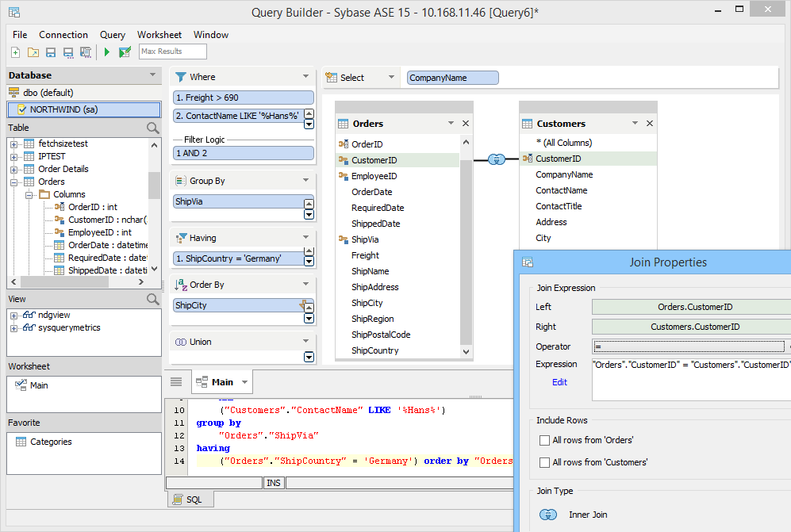This screenshot has height=532, width=791.
Task: Open the Worksheet menu
Action: (x=159, y=35)
